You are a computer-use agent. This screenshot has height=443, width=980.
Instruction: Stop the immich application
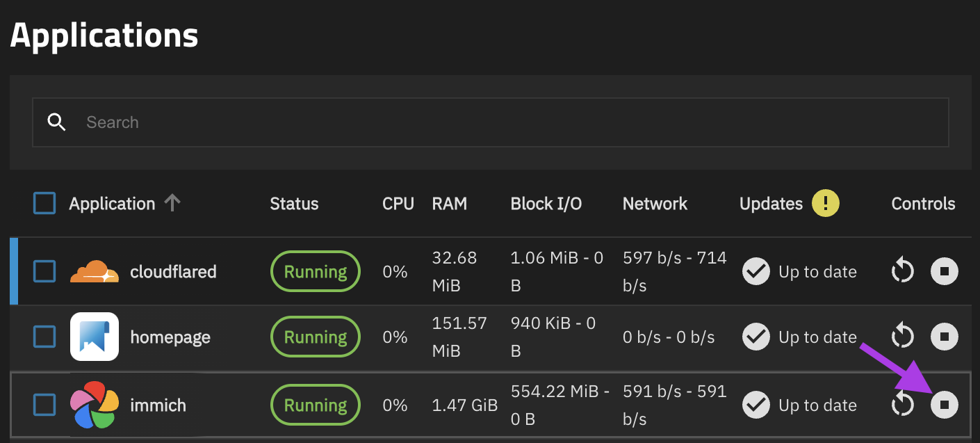click(944, 405)
